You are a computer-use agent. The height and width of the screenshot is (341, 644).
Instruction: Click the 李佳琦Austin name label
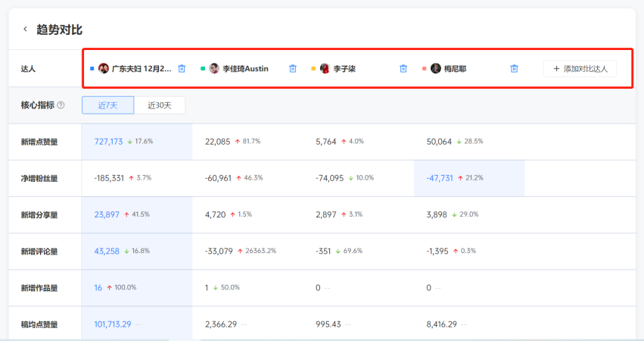point(245,69)
